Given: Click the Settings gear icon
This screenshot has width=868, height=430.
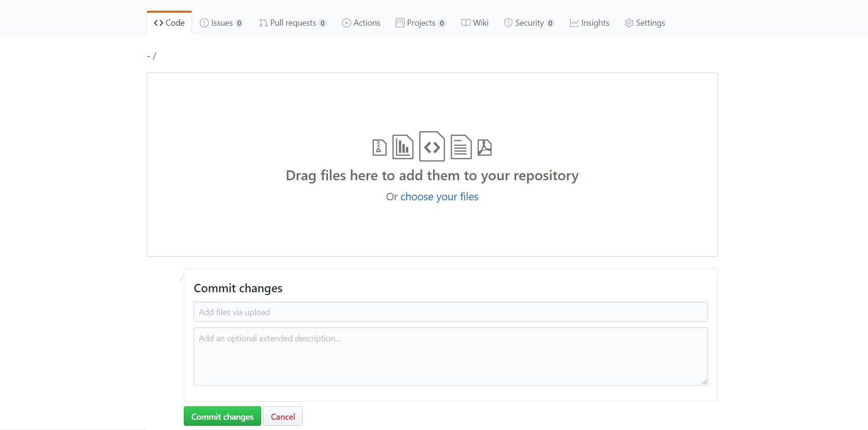Looking at the screenshot, I should click(628, 22).
